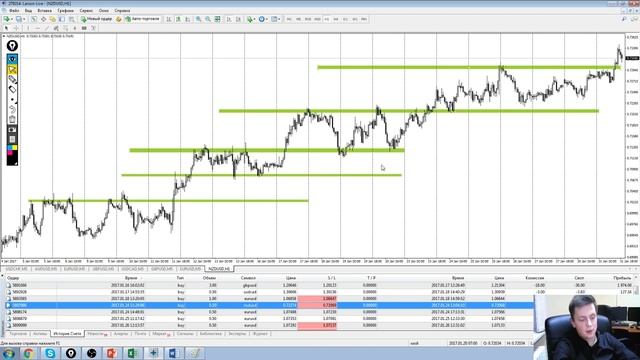The width and height of the screenshot is (640, 360).
Task: Click the Epic Pen screenshot camera
Action: pos(12,130)
